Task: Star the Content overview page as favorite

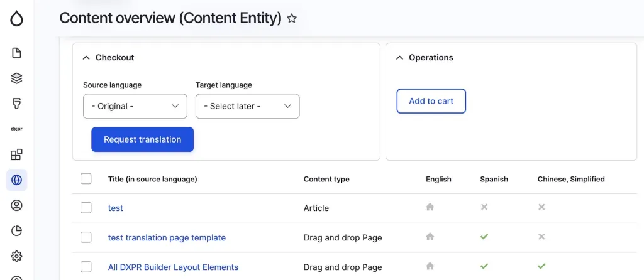Action: click(x=292, y=19)
